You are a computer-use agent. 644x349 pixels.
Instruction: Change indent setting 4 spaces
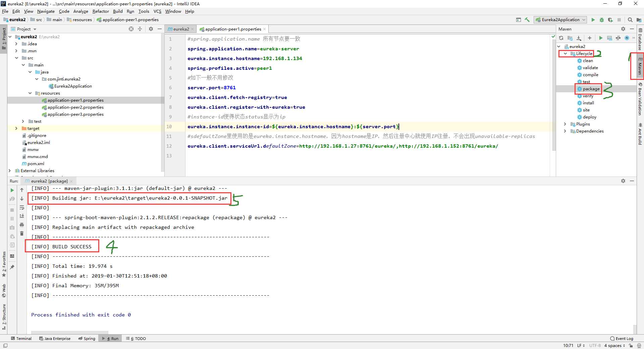[x=614, y=346]
